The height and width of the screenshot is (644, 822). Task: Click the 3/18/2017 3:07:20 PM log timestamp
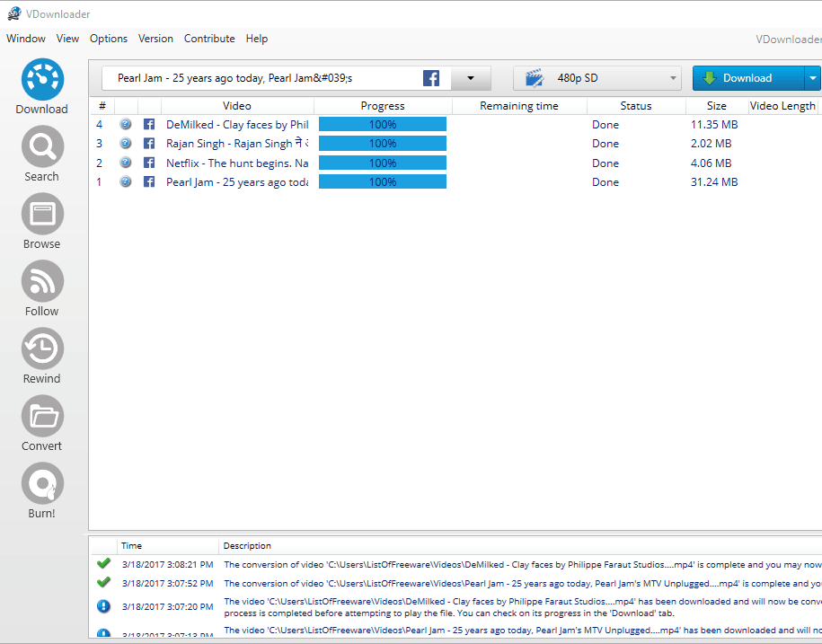click(168, 607)
